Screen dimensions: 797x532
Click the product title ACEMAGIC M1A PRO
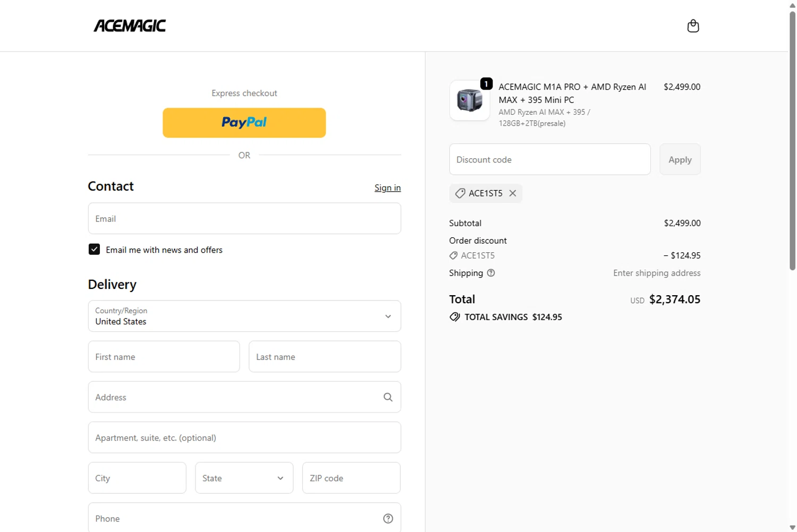tap(572, 93)
